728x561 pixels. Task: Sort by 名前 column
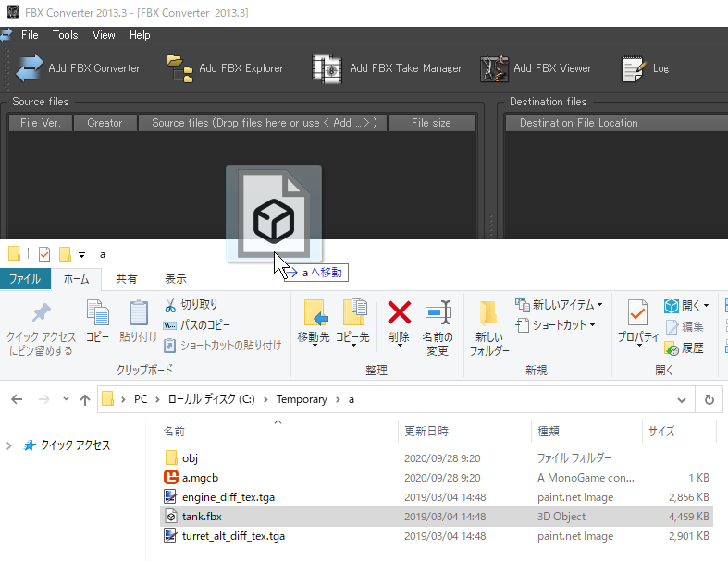[x=278, y=431]
